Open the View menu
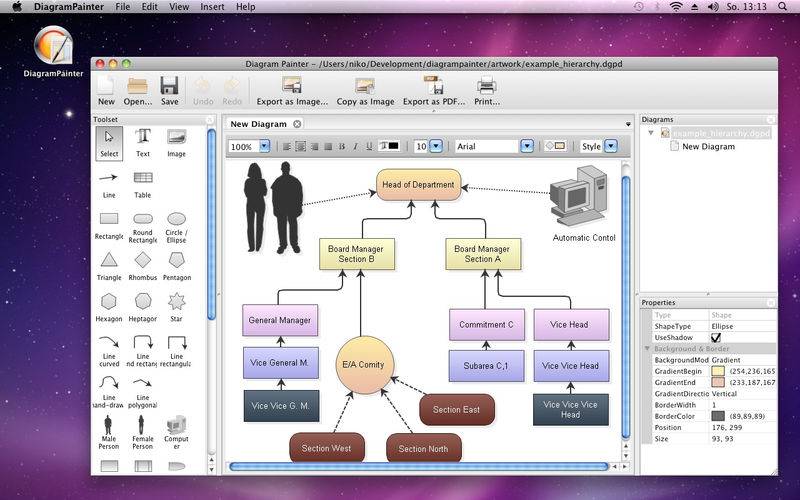800x500 pixels. (x=179, y=7)
